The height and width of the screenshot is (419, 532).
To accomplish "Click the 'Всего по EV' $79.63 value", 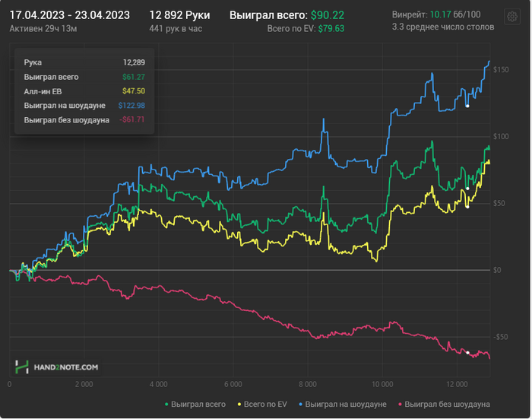I will pos(331,28).
